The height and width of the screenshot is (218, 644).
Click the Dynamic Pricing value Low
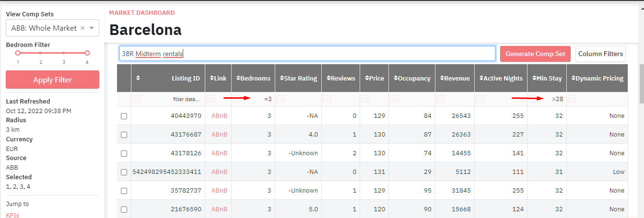(x=619, y=172)
